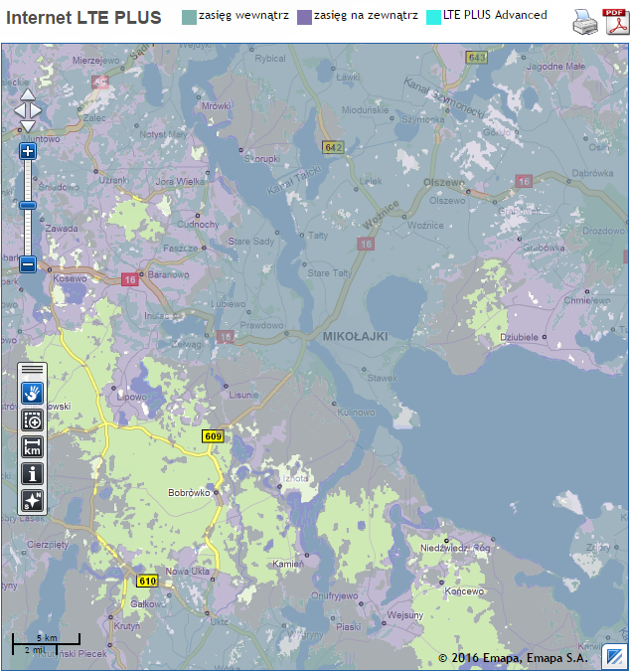Screen dimensions: 630x672
Task: Click the Bobrówko village label
Action: click(x=189, y=493)
